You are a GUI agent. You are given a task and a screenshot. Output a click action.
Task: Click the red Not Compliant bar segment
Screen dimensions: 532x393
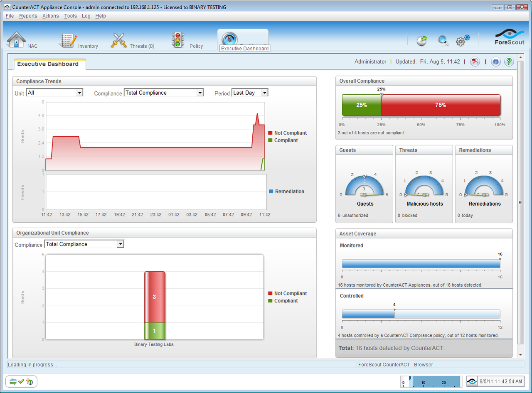pyautogui.click(x=155, y=297)
